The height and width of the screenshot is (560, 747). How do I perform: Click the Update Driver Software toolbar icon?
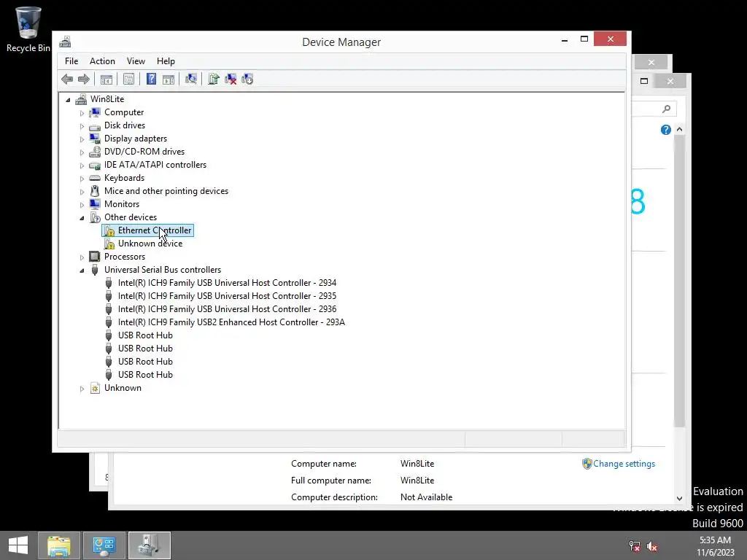click(214, 79)
